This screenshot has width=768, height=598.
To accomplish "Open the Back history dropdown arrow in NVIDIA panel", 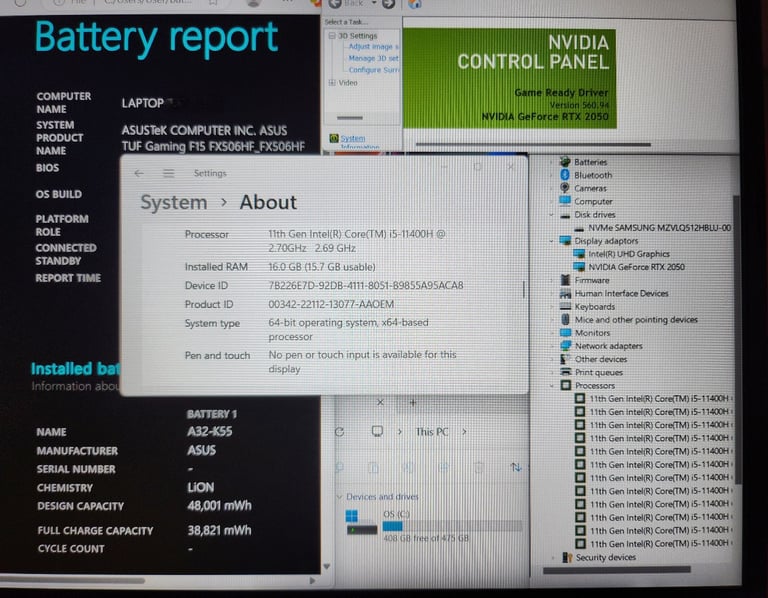I will [374, 3].
